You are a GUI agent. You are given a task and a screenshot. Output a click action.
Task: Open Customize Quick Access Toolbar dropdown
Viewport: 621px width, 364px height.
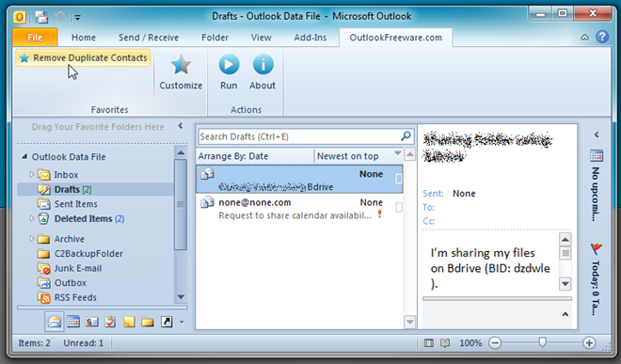click(77, 18)
